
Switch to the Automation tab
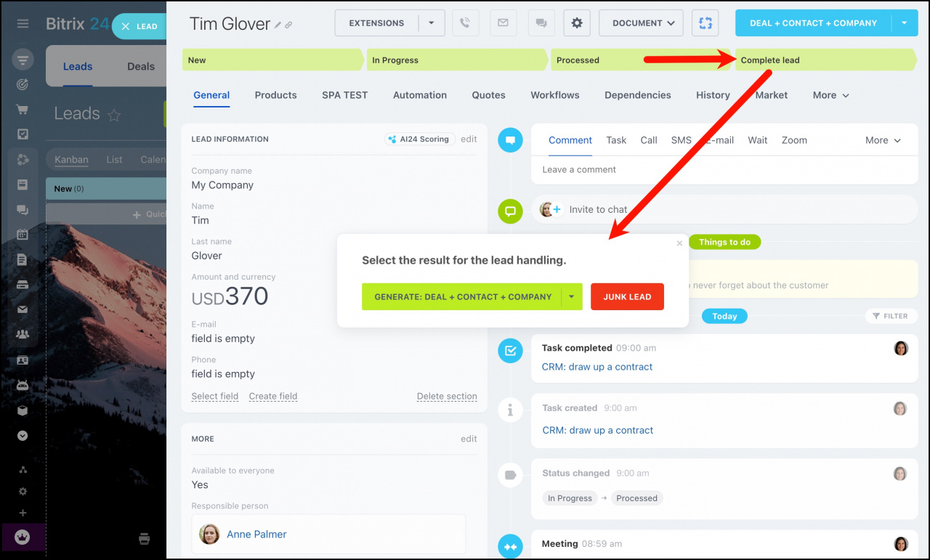coord(420,95)
